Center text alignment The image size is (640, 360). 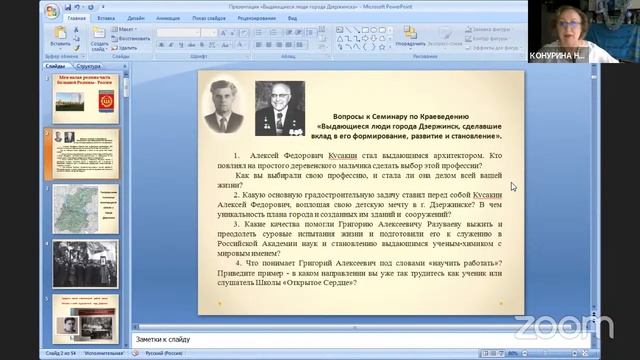pyautogui.click(x=269, y=44)
